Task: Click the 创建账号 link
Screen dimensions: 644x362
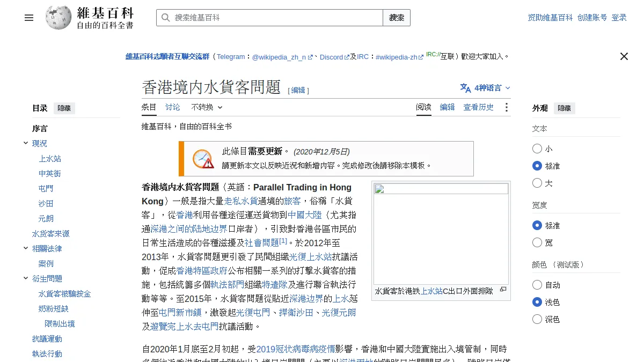Action: click(592, 18)
